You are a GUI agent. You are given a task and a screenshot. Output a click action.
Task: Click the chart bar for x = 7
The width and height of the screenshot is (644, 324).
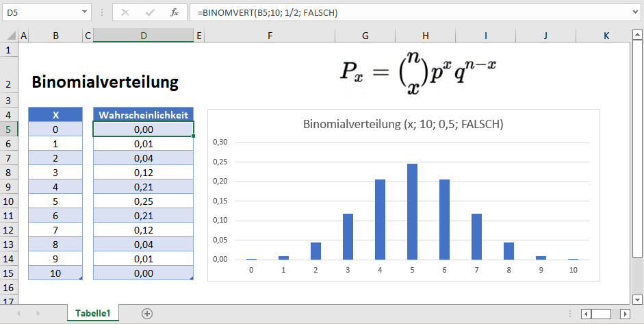coord(477,237)
